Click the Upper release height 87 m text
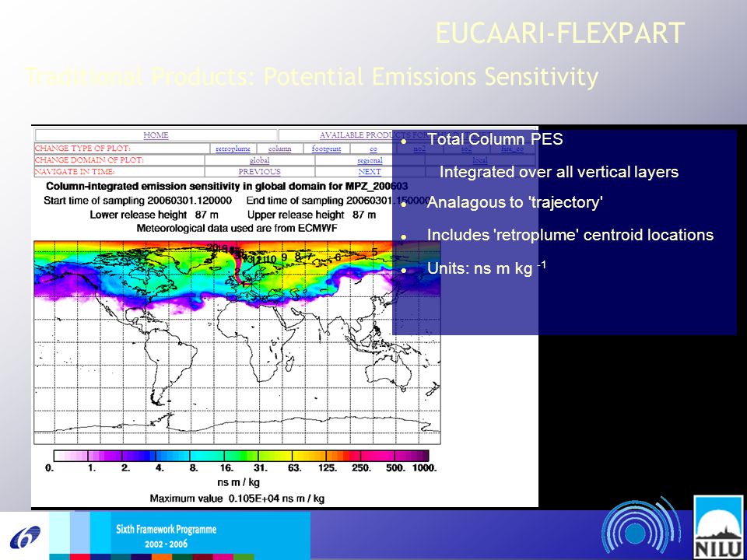 point(311,215)
